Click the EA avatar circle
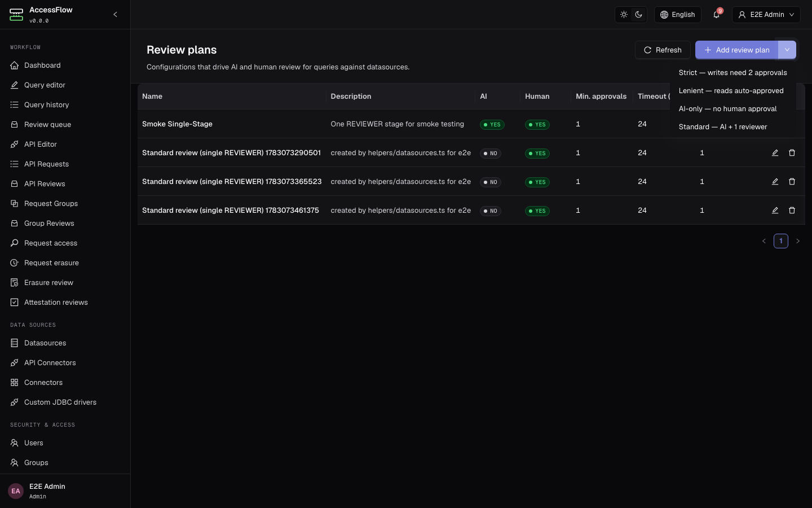This screenshot has height=508, width=812. pyautogui.click(x=16, y=491)
